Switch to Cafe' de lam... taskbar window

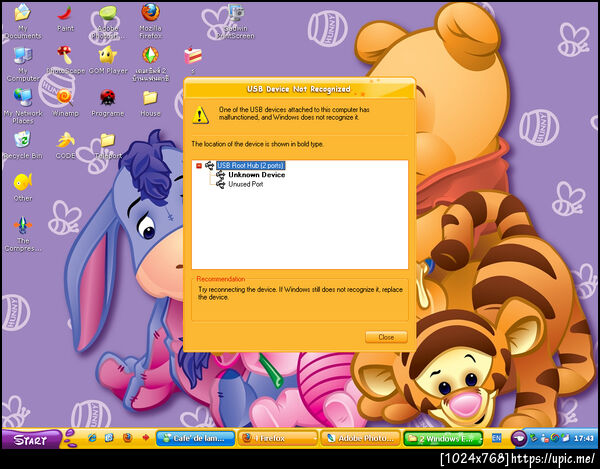point(196,438)
